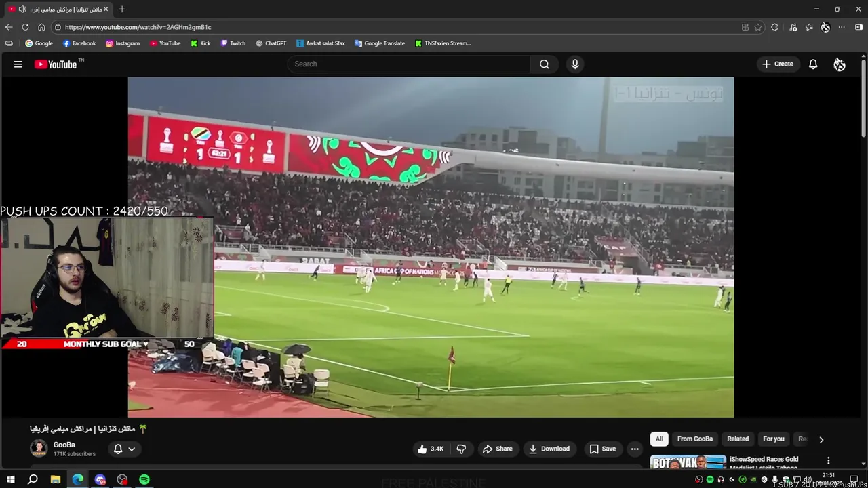Open the iShowSpeed Races Gold video thumbnail
Image resolution: width=868 pixels, height=488 pixels.
click(688, 463)
